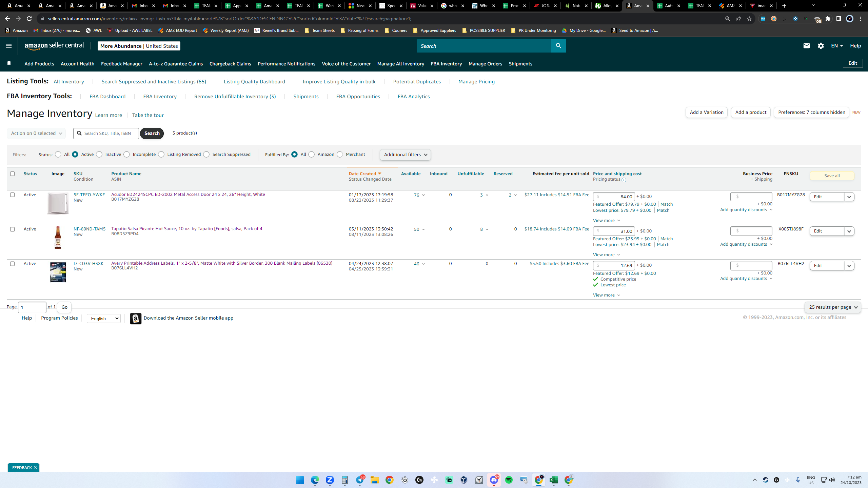Click the price field showing 84.00

614,197
